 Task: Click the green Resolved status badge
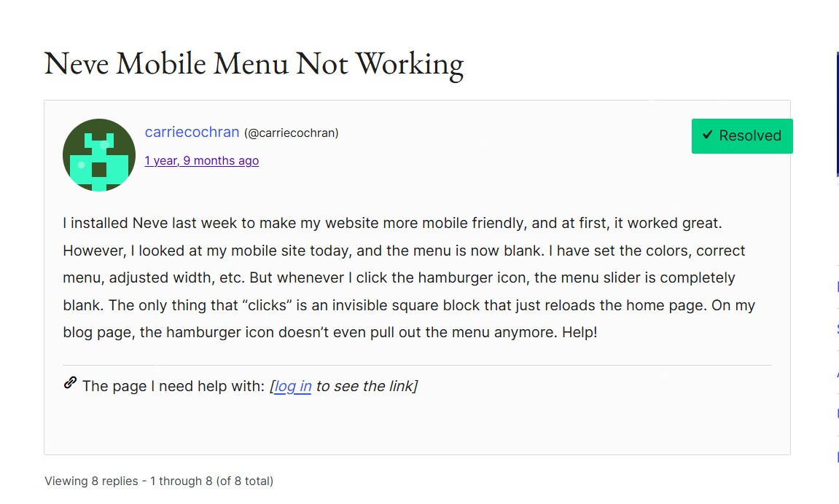tap(741, 136)
